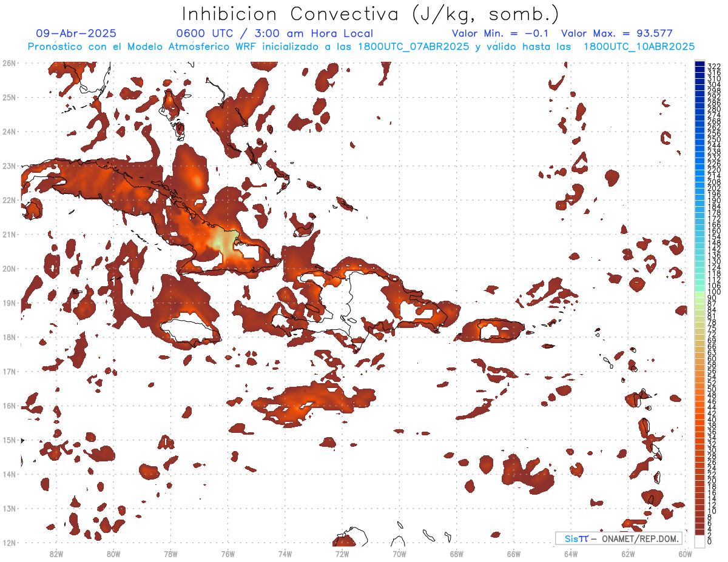Click the '21N' latitude label
The image size is (728, 562).
9,234
